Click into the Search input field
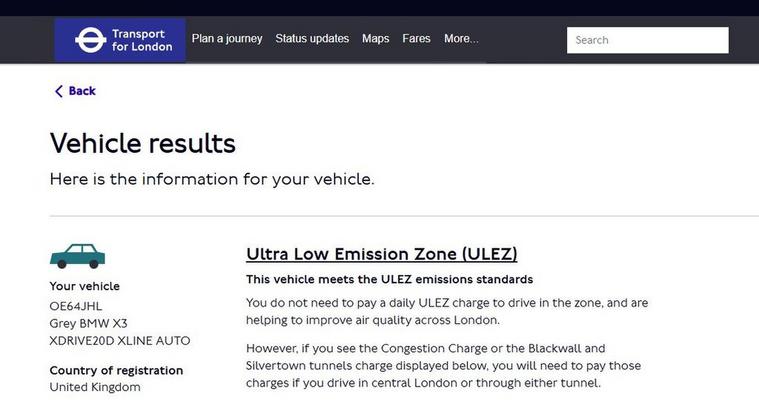The height and width of the screenshot is (405, 759). [x=648, y=40]
